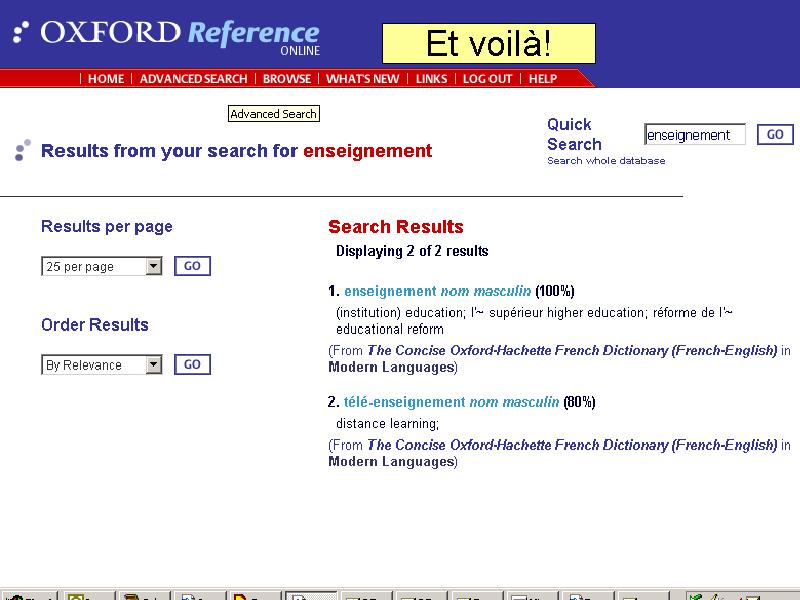
Task: Click the (100%) relevance score
Action: pos(555,291)
